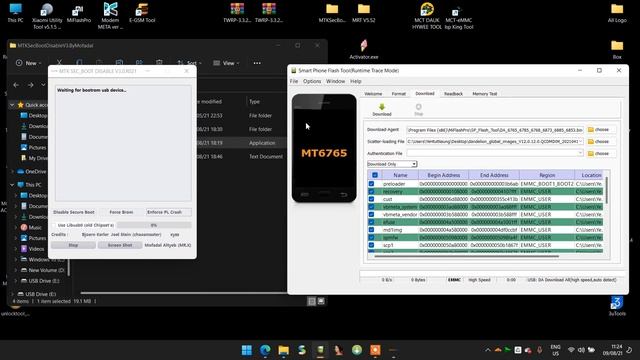Open the Help menu in Flash Tool
The image size is (640, 360).
(x=356, y=81)
